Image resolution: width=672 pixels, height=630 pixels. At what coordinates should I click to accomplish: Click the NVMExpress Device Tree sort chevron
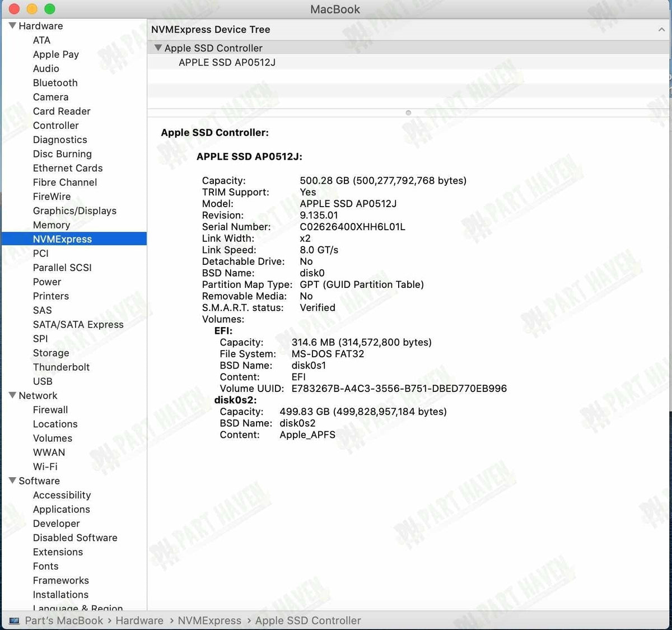661,30
